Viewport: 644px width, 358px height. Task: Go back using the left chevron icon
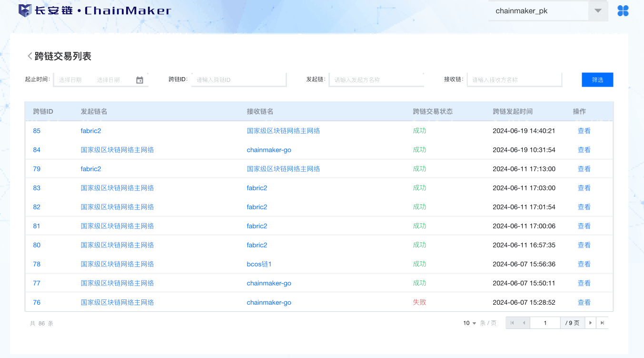pos(30,56)
